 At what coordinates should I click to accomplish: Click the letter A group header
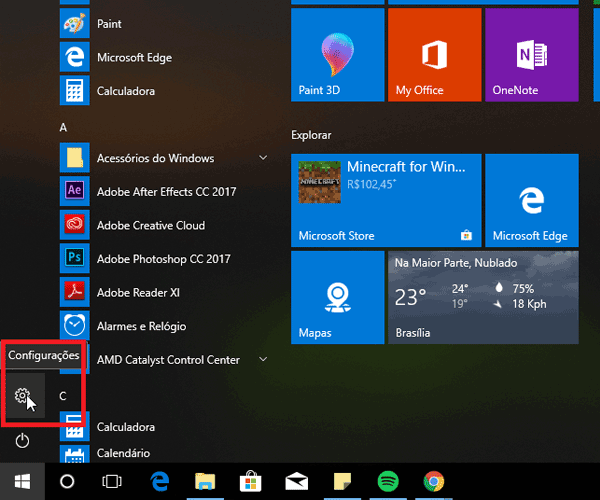pos(64,127)
